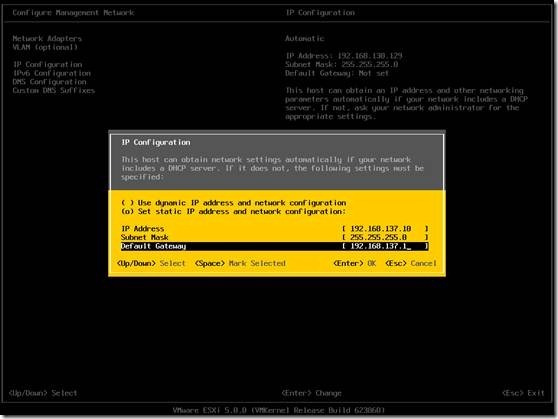The height and width of the screenshot is (419, 558).
Task: Select 'Set static IP address' radio option
Action: pyautogui.click(x=233, y=211)
